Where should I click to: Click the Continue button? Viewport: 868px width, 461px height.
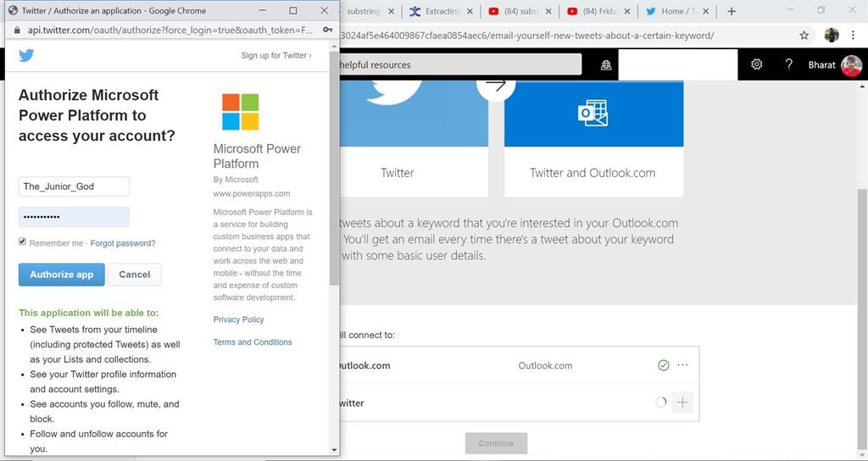496,443
